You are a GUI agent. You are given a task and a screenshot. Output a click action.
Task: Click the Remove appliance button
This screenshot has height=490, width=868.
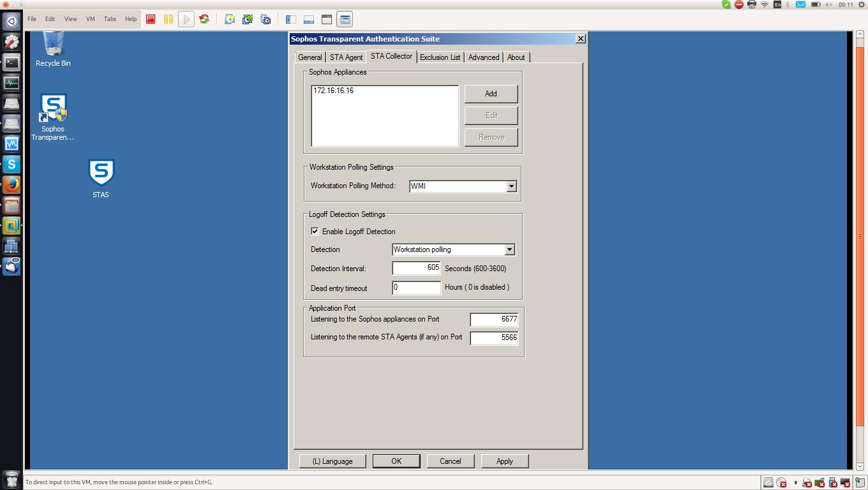(x=491, y=137)
